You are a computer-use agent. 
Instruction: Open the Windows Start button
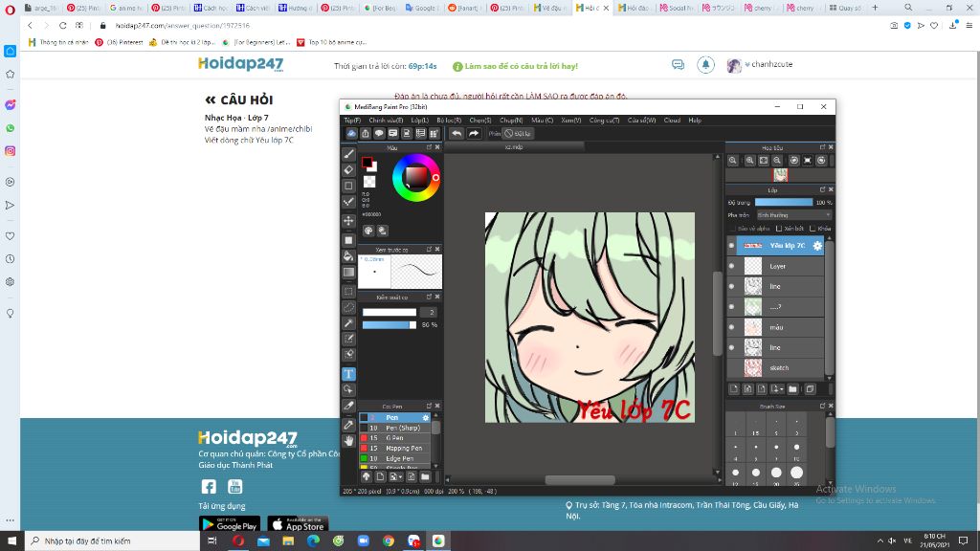click(x=11, y=541)
